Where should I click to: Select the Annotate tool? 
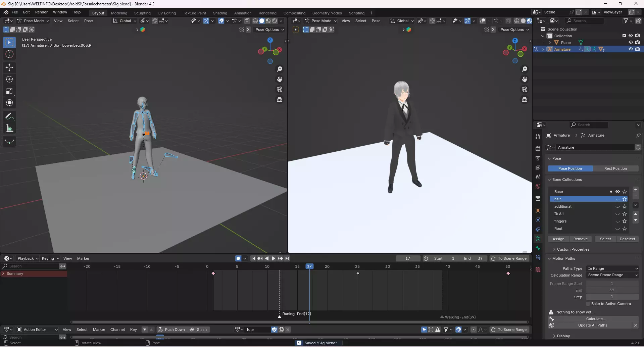click(x=9, y=116)
